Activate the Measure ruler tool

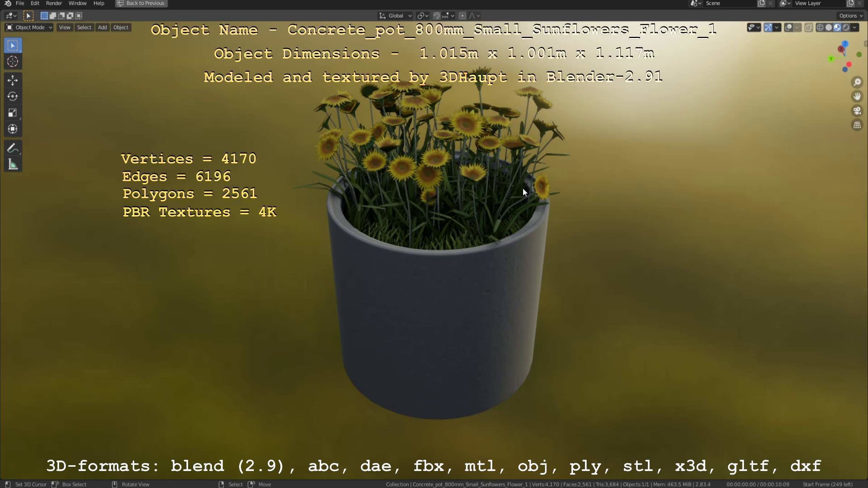(x=13, y=164)
